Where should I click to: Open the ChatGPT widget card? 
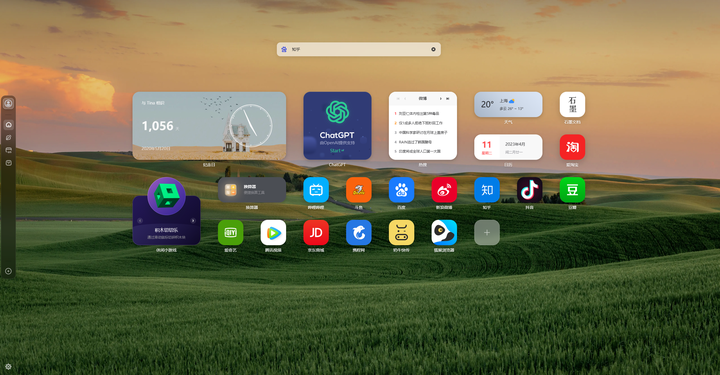337,126
